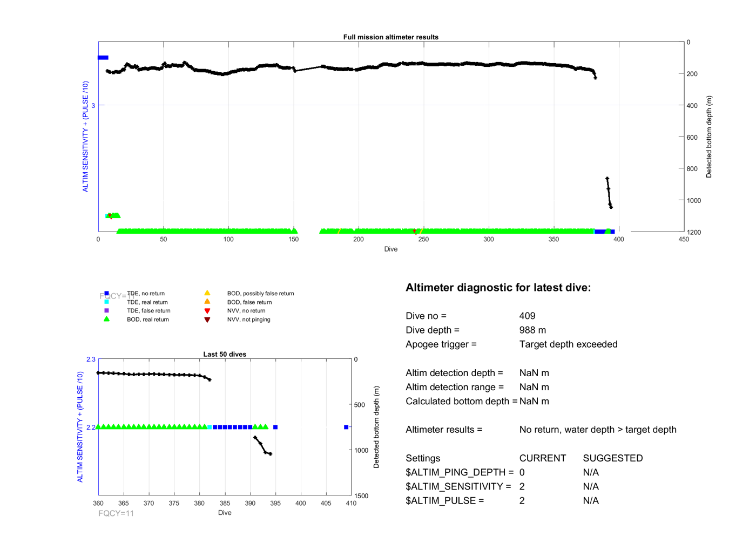The height and width of the screenshot is (557, 756).
Task: Click the 'Altim detection depth =' label
Action: click(x=454, y=373)
